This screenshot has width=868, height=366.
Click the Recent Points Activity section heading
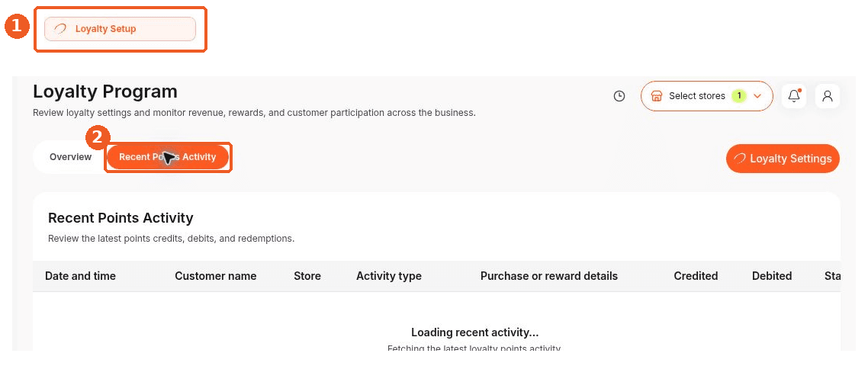click(x=121, y=218)
